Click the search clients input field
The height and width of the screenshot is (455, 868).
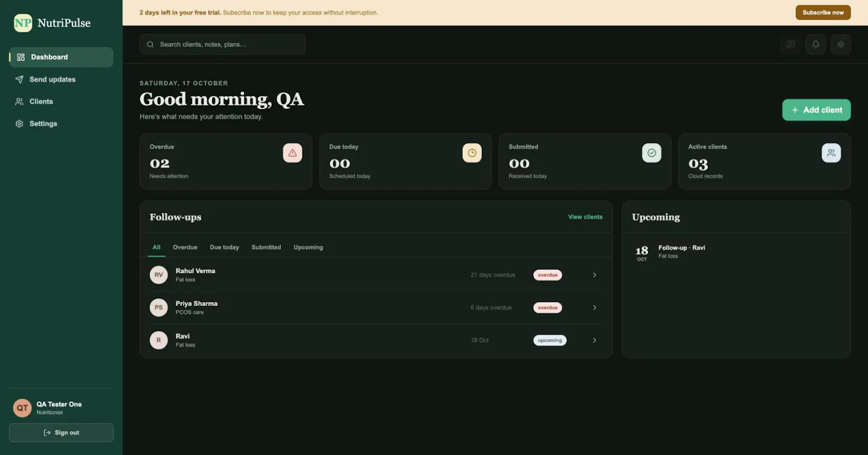coord(222,44)
